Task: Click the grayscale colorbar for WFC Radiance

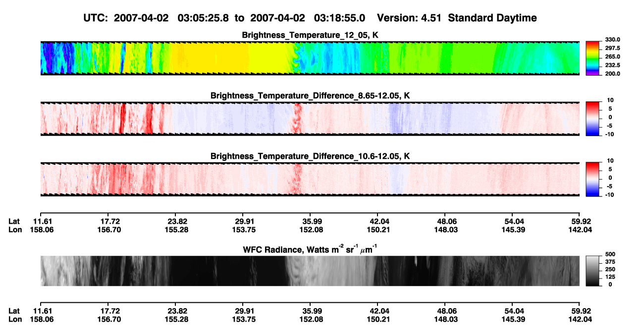Action: [593, 271]
